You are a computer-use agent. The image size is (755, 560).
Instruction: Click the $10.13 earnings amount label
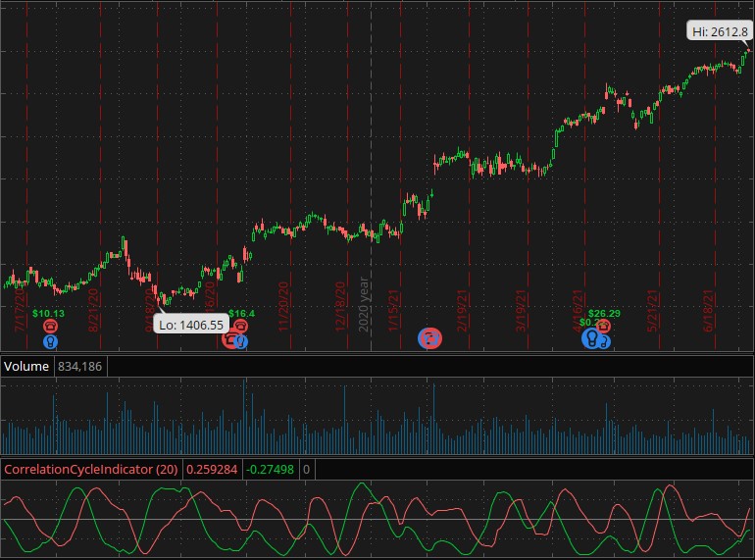48,314
